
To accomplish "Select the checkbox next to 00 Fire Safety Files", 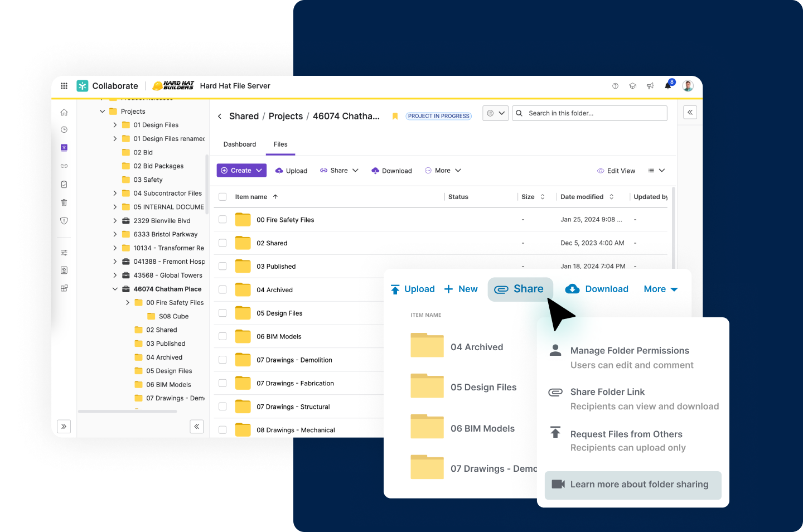I will (x=222, y=220).
